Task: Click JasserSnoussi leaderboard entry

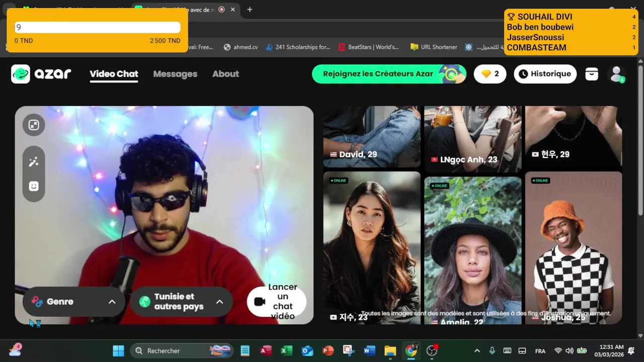Action: pos(571,37)
